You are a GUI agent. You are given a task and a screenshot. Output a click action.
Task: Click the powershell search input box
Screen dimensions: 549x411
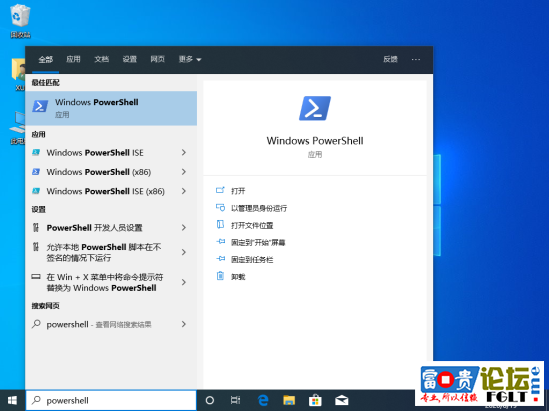click(111, 400)
